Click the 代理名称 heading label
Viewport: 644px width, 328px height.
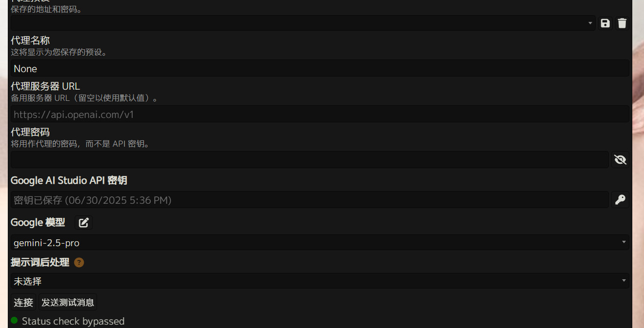point(30,40)
